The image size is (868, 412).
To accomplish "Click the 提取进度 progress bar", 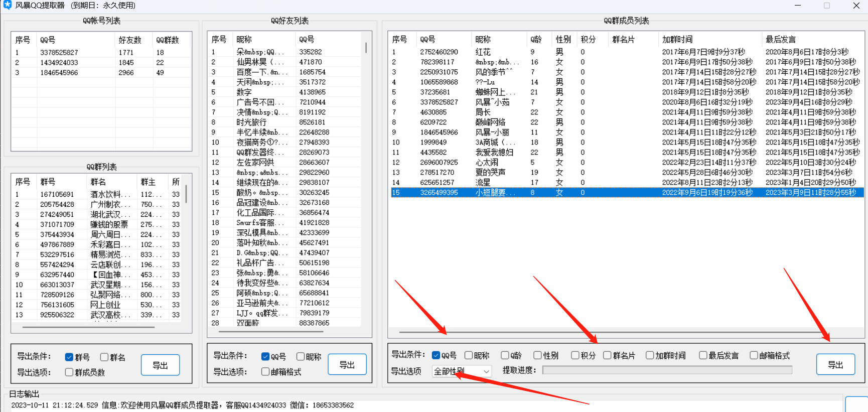I will [x=667, y=370].
